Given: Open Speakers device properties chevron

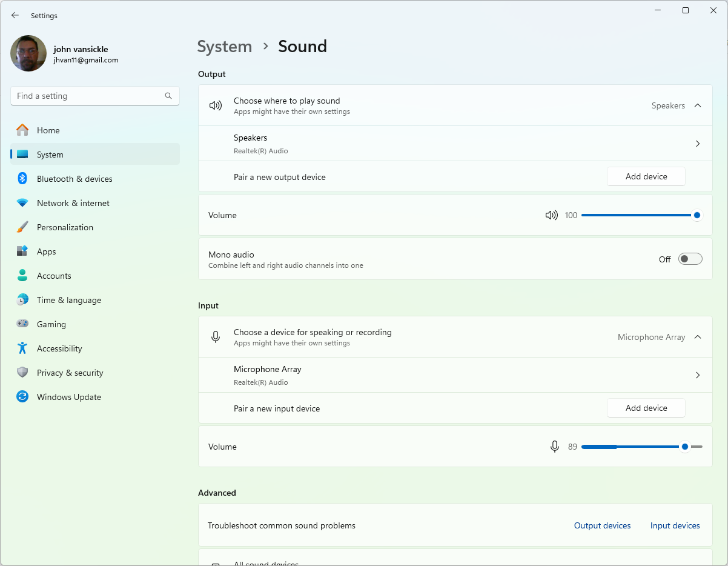Looking at the screenshot, I should [x=698, y=144].
